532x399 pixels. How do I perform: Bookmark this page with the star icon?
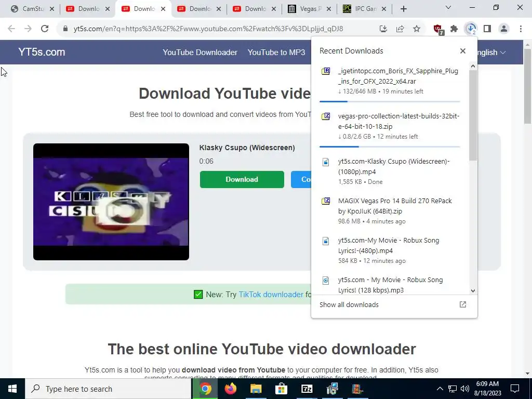417,29
